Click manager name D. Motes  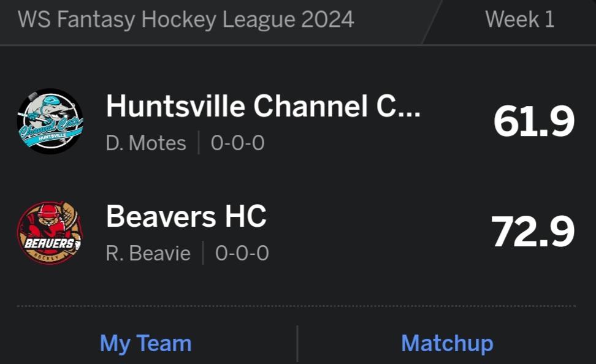tap(146, 143)
